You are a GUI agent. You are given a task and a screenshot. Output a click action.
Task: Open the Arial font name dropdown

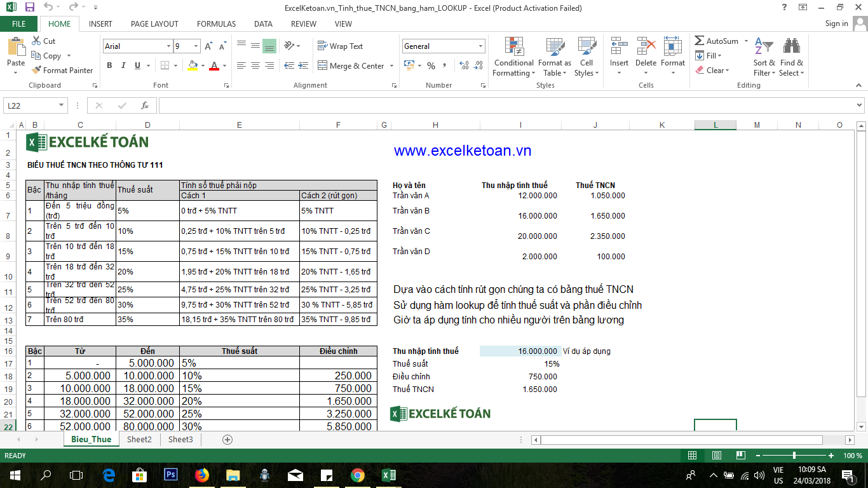(168, 46)
